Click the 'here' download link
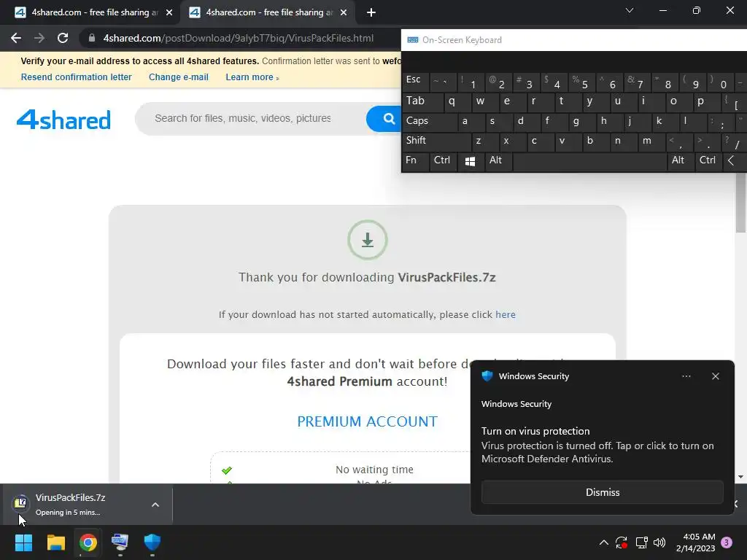This screenshot has height=560, width=747. click(x=506, y=315)
